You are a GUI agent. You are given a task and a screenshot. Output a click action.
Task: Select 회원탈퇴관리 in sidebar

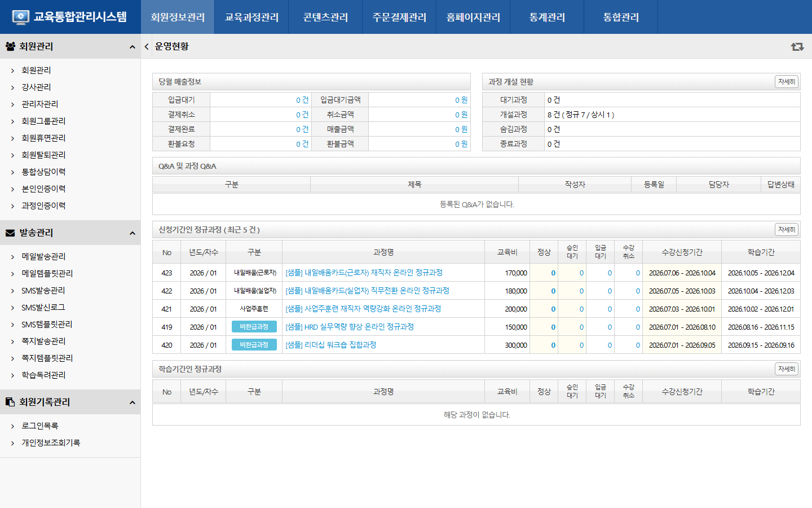point(43,155)
